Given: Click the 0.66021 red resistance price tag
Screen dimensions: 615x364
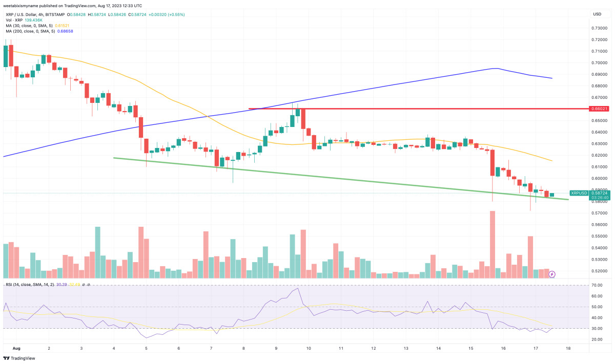Looking at the screenshot, I should (600, 109).
